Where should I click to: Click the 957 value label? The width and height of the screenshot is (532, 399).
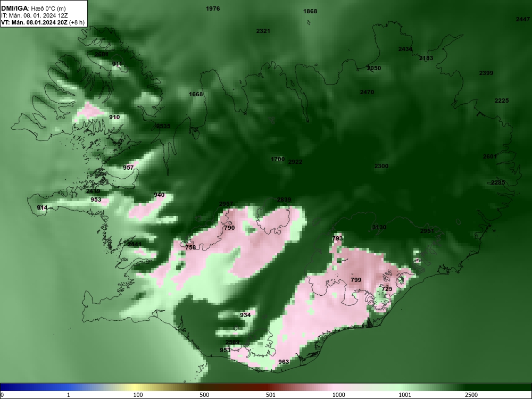tap(128, 168)
